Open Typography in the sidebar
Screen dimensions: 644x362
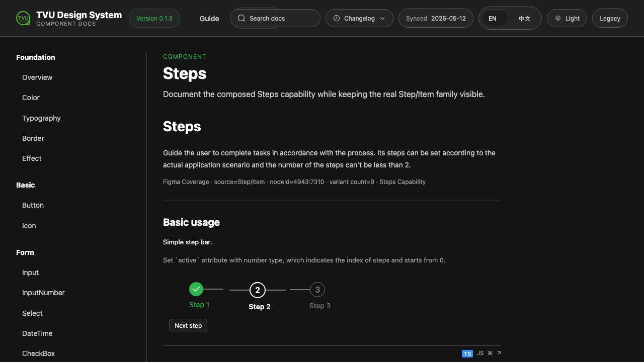click(41, 118)
